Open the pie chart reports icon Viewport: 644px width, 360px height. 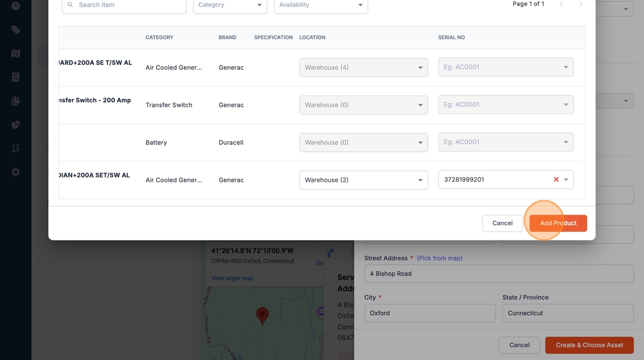click(16, 125)
